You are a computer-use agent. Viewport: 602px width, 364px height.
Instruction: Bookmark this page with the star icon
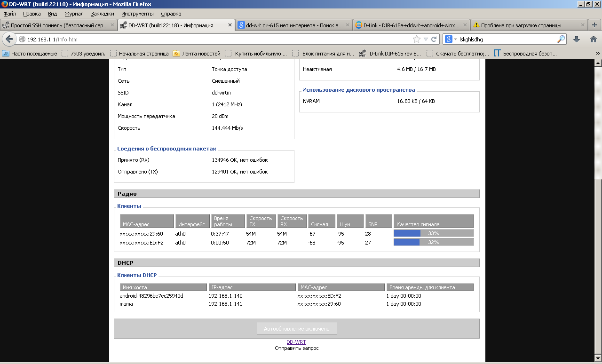click(x=416, y=39)
